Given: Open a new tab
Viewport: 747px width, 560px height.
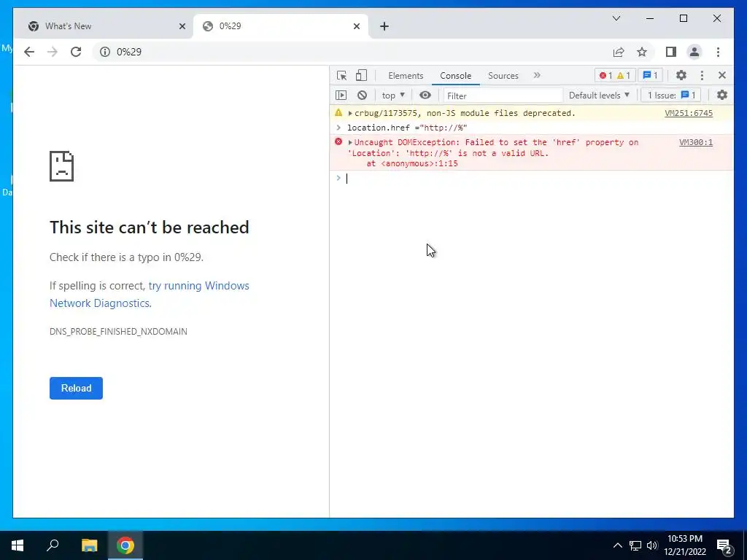Looking at the screenshot, I should click(384, 26).
